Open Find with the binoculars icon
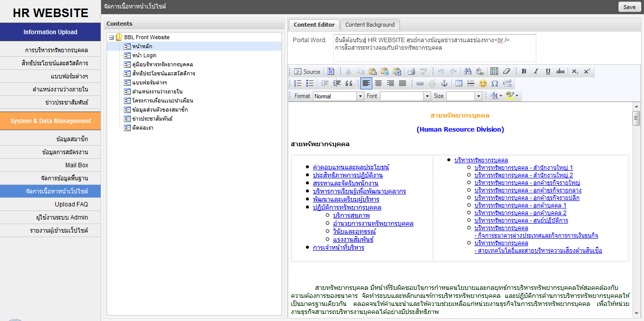644x321 pixels. [x=467, y=71]
